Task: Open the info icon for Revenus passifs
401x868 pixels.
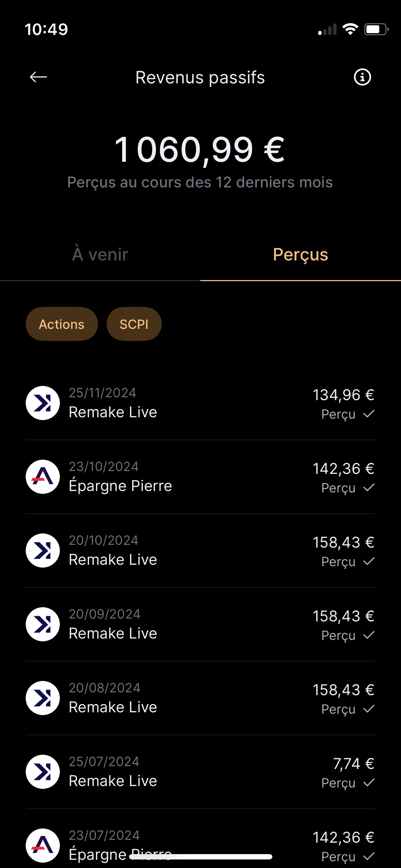Action: point(362,77)
